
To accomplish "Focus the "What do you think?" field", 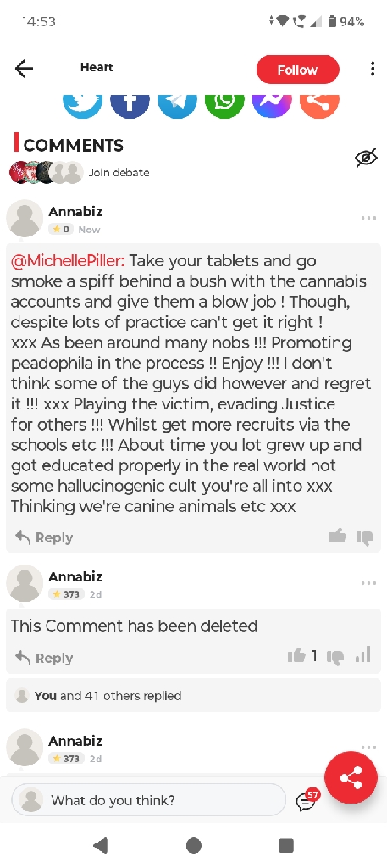I will click(149, 800).
